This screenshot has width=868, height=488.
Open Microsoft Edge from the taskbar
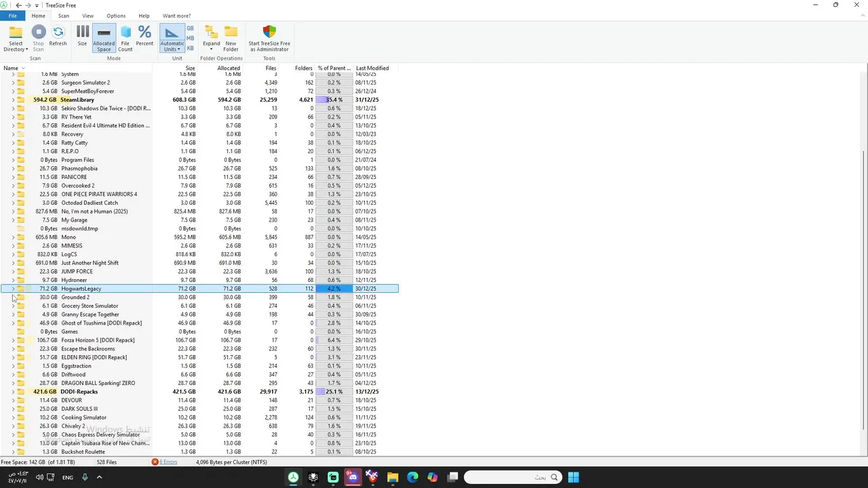tap(412, 477)
